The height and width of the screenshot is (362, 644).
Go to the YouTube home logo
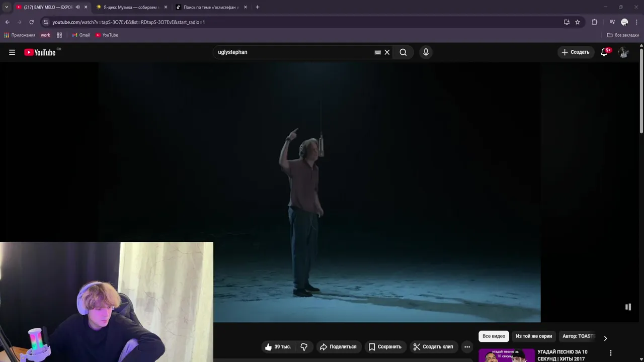pos(40,52)
